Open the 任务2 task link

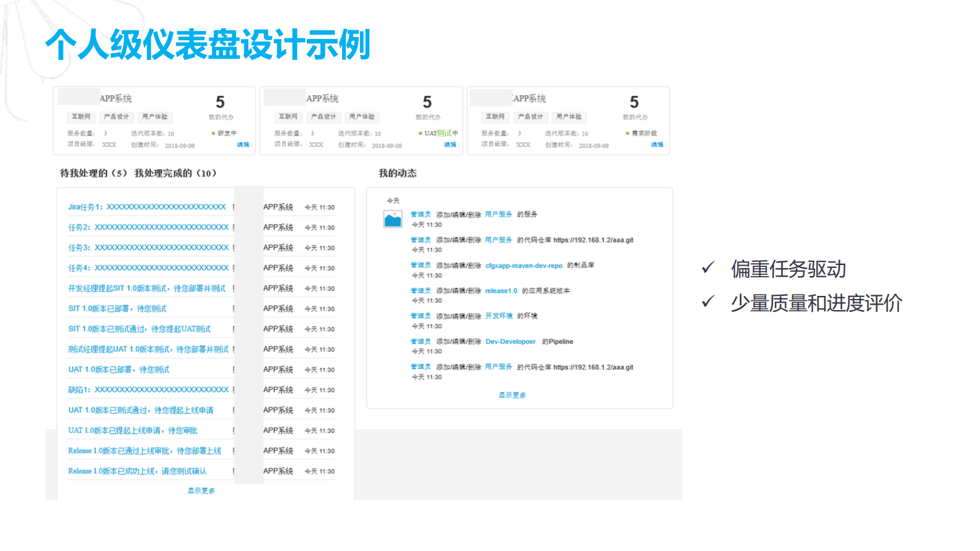(x=148, y=227)
